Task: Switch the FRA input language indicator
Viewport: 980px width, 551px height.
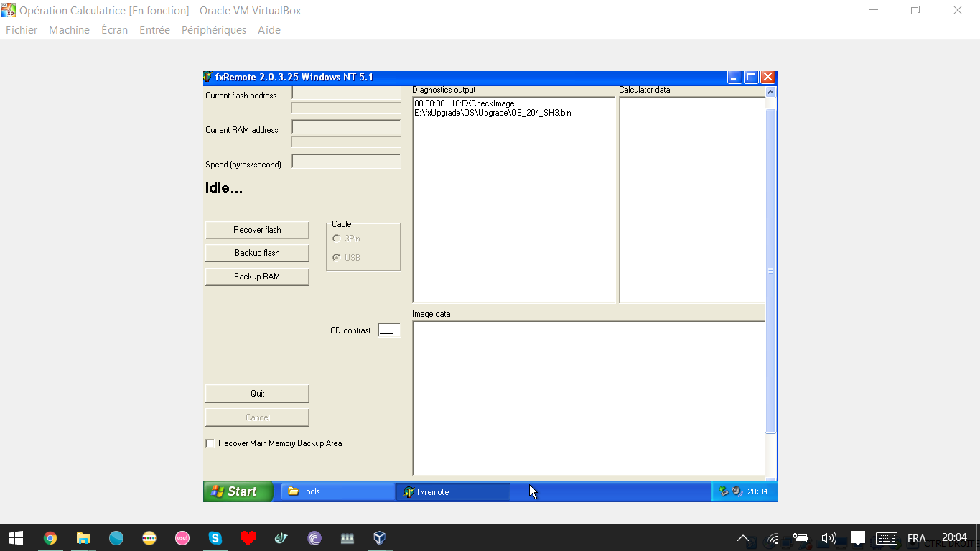Action: pos(917,538)
